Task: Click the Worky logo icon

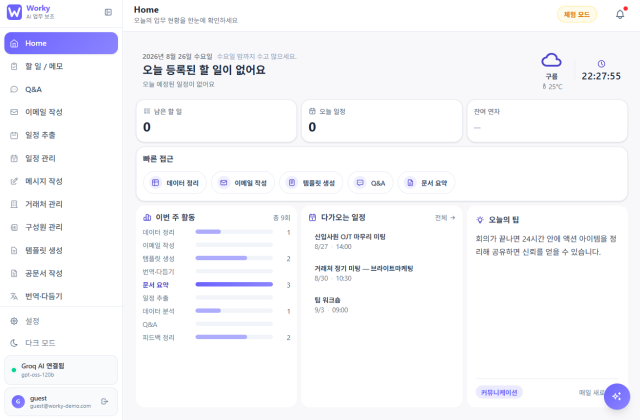Action: [x=14, y=12]
